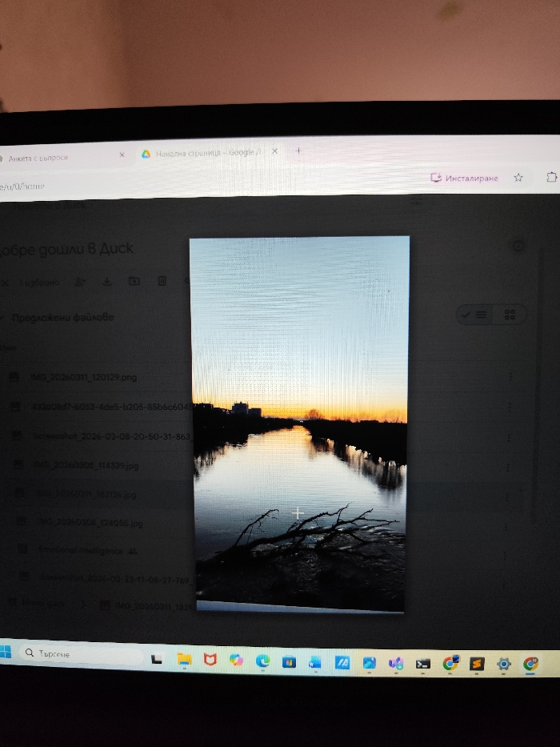Screen dimensions: 560x747
Task: Move selected file using the folder icon
Action: click(x=134, y=281)
